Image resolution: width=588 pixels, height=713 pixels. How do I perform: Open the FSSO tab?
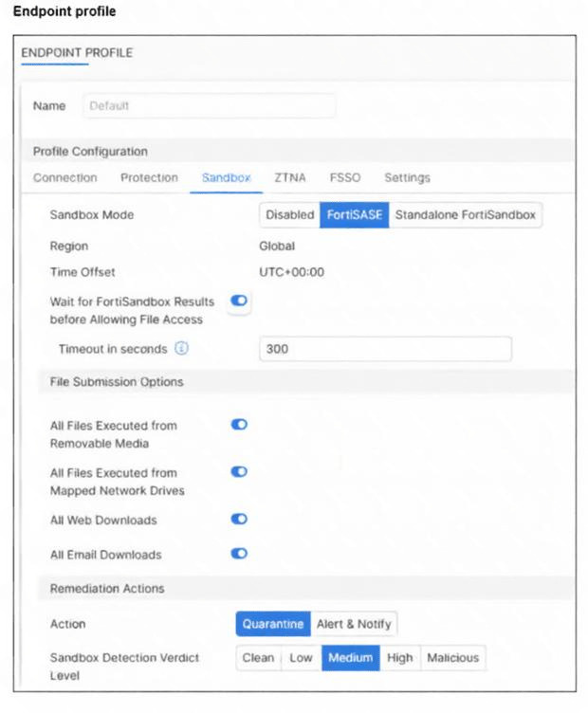(x=345, y=178)
